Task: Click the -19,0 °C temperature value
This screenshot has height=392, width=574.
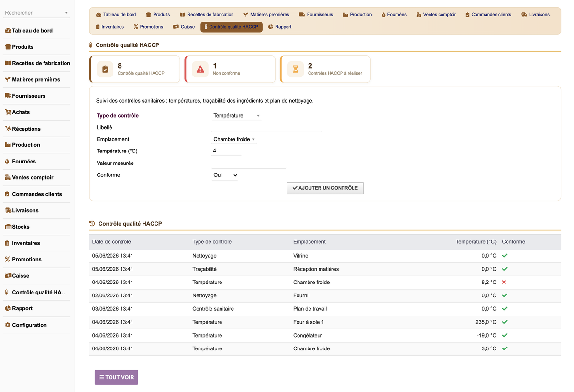Action: coord(486,335)
